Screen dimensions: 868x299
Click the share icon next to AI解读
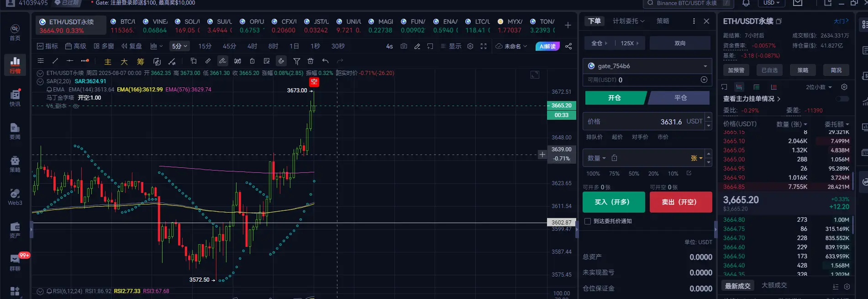point(568,46)
